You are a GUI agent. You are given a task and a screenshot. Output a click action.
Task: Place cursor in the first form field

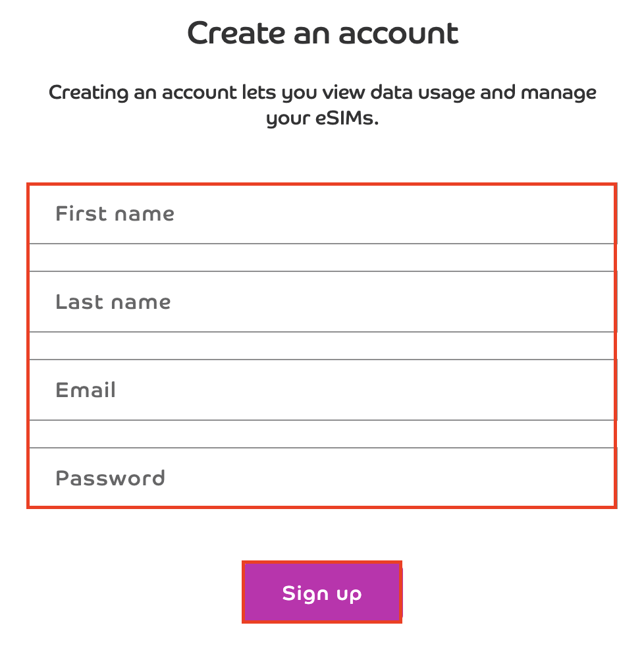[x=321, y=215]
